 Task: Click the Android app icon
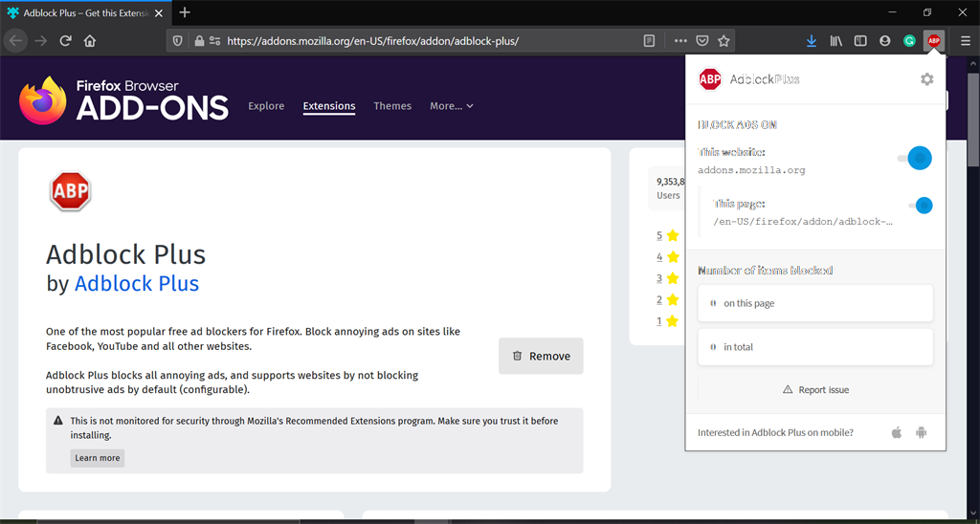921,432
